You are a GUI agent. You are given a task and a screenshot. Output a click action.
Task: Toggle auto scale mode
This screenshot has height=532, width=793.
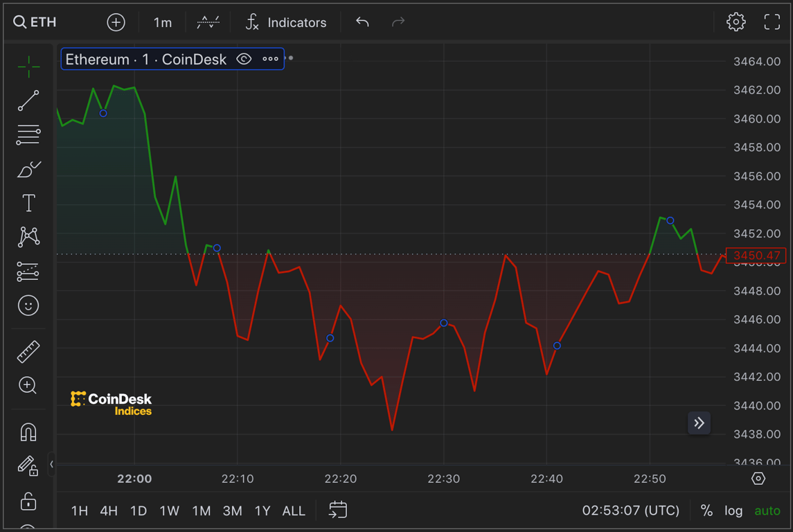point(767,511)
